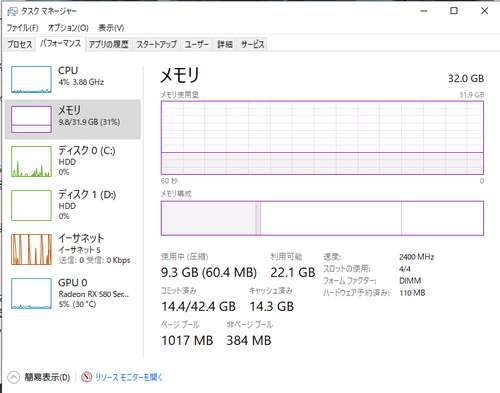Click the Resource Monitor icon

click(x=87, y=377)
